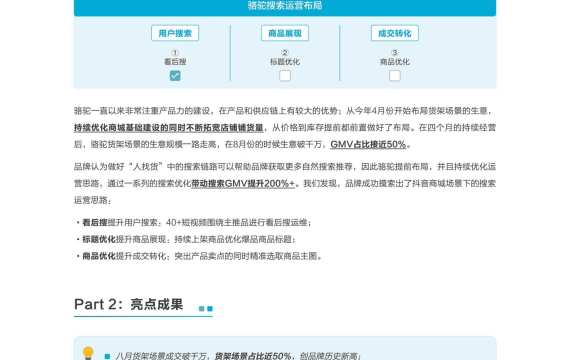Click underlined text GMV占比接近50%

(368, 144)
